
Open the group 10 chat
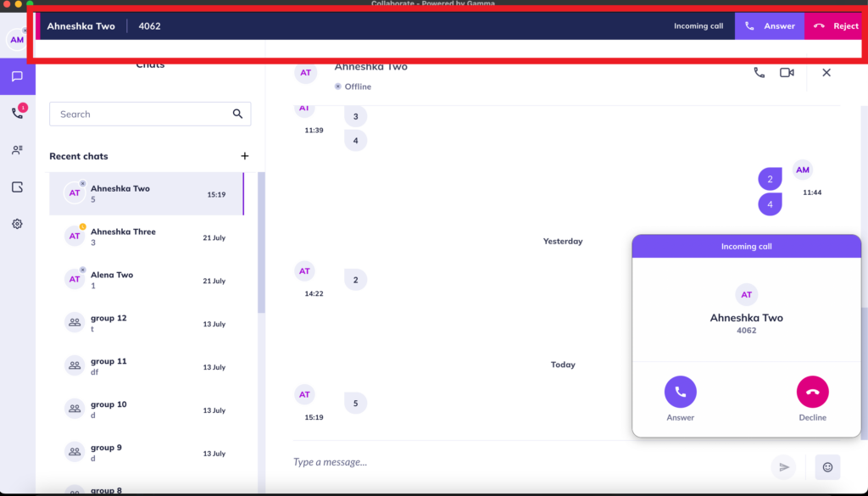pyautogui.click(x=146, y=410)
